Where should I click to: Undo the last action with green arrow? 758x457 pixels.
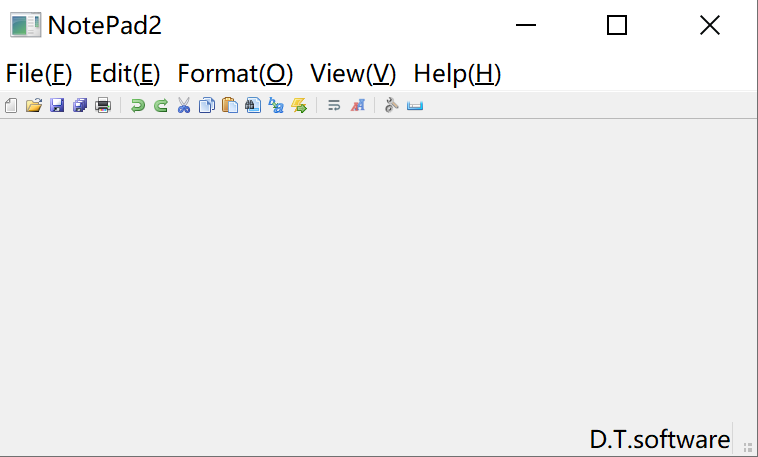pos(138,105)
